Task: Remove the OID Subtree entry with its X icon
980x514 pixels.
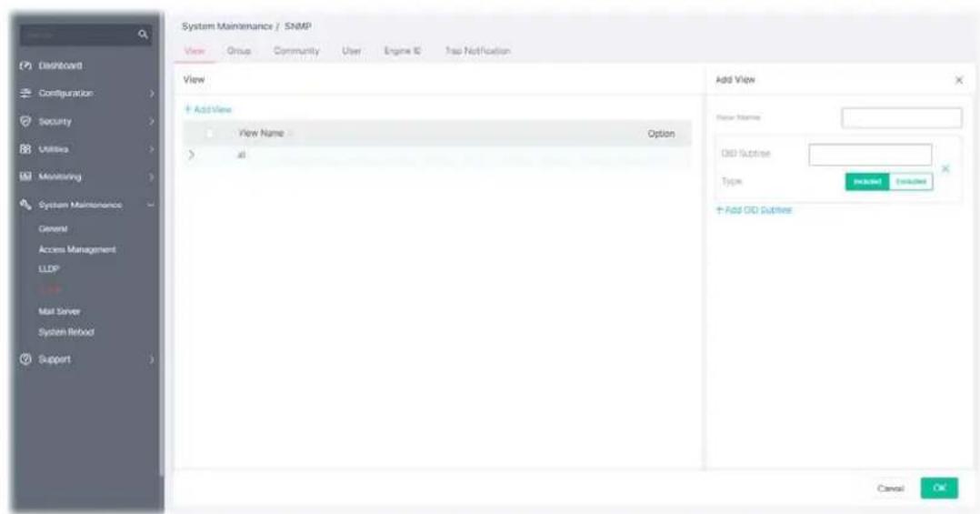Action: (945, 169)
